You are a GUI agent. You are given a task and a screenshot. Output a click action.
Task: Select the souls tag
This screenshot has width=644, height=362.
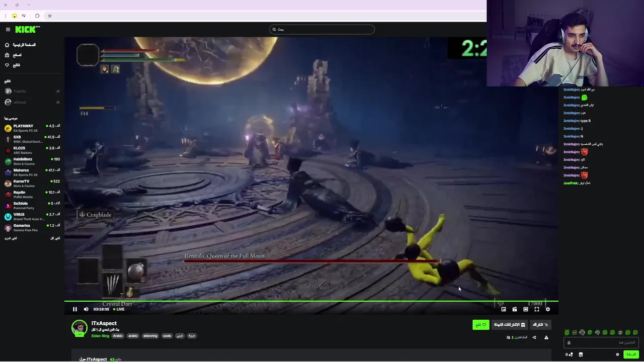[167, 336]
